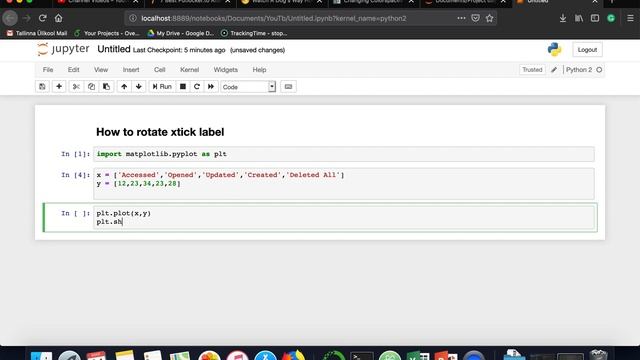
Task: Bookmark this page with the star icon
Action: point(489,18)
